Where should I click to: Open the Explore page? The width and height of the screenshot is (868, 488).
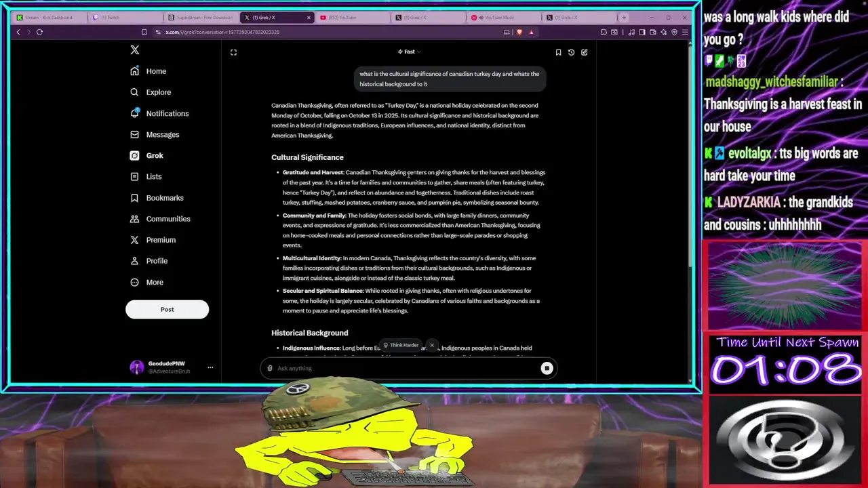click(x=151, y=92)
